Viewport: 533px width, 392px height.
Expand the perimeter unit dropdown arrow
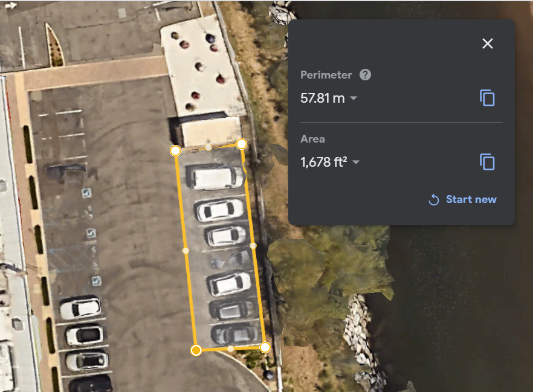pos(354,98)
